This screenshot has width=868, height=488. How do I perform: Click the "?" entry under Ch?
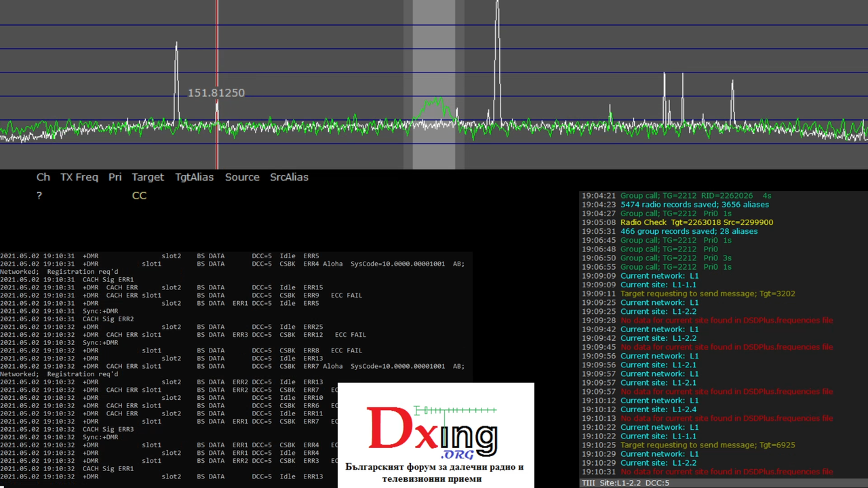[39, 196]
